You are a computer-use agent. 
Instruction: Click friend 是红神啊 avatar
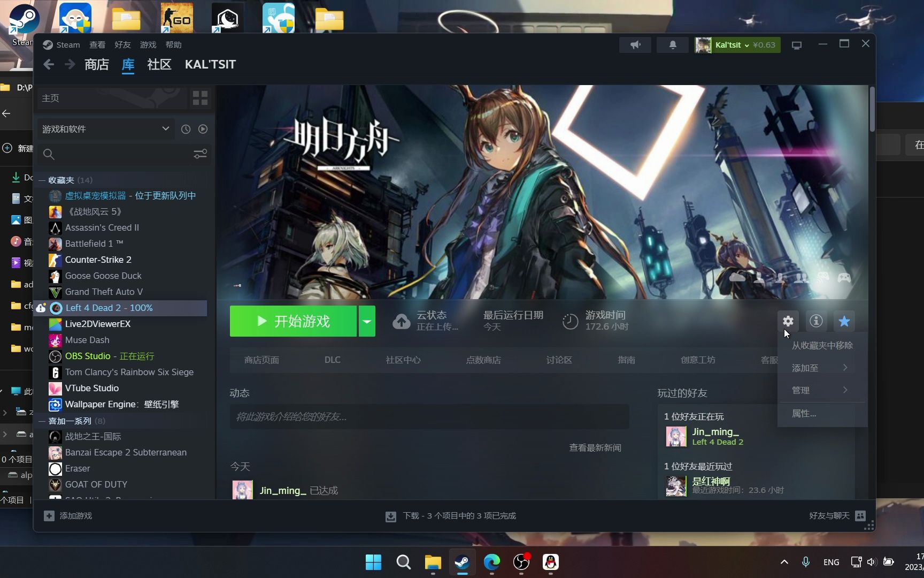click(x=676, y=485)
